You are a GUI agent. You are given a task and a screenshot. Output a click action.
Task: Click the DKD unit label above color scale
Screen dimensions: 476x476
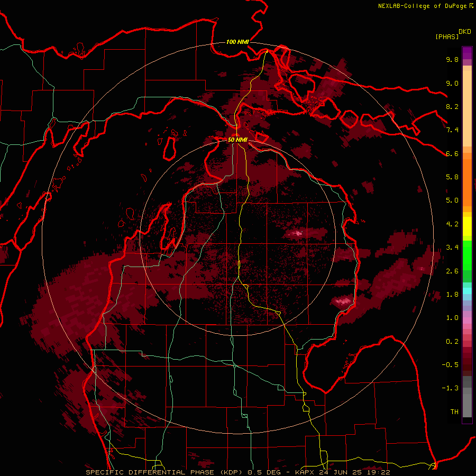tap(465, 32)
